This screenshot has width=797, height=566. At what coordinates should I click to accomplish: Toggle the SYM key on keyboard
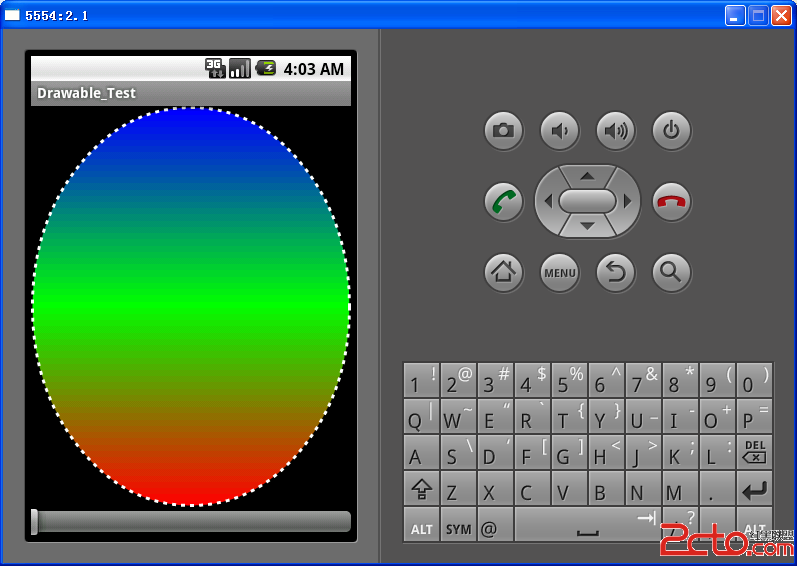pos(458,526)
